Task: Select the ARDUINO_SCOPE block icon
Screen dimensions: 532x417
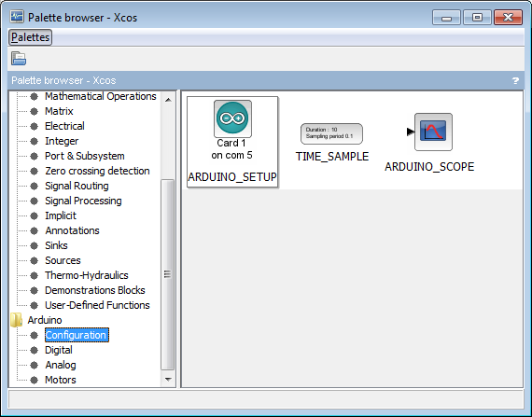Action: point(433,132)
